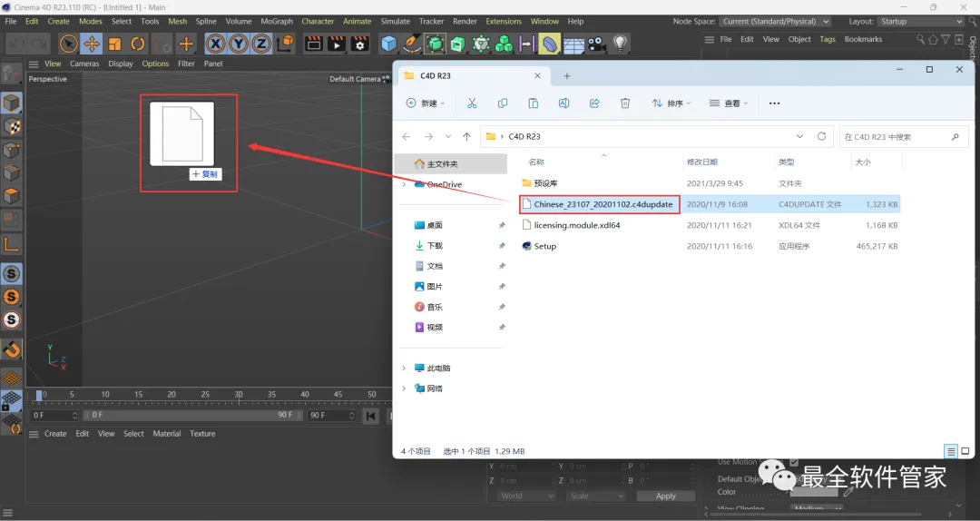The image size is (980, 521).
Task: Enable the Snap magnet icon
Action: [12, 349]
